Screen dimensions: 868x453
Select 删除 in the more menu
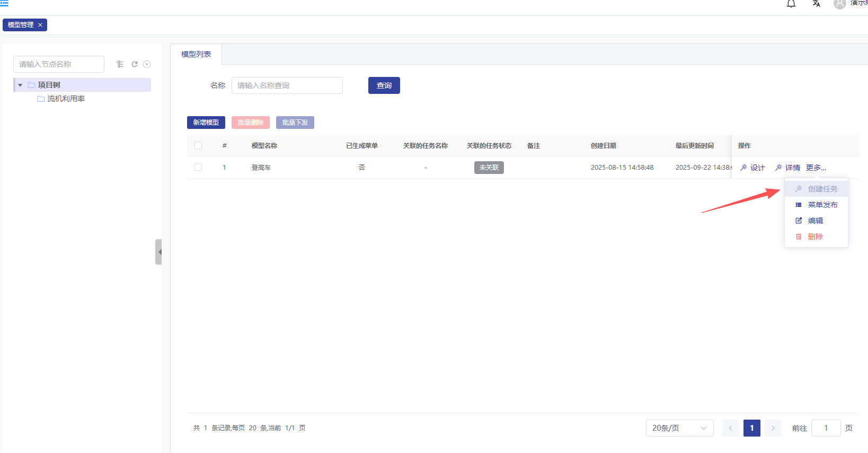[815, 237]
